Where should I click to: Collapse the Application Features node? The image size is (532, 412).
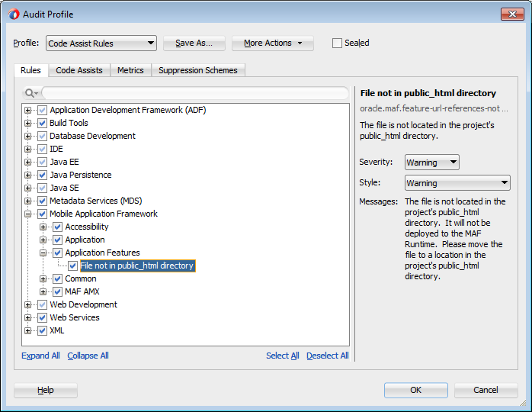[43, 253]
